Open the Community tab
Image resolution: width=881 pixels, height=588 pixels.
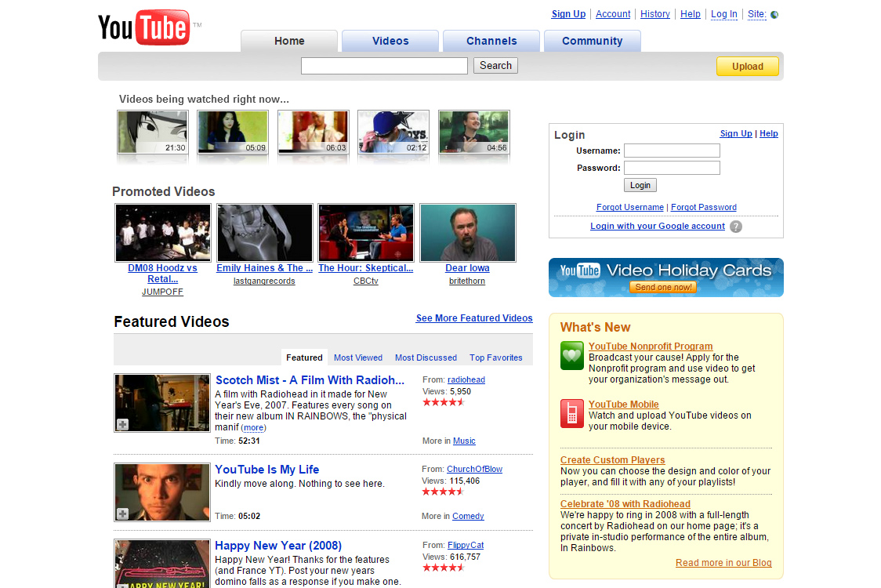592,40
